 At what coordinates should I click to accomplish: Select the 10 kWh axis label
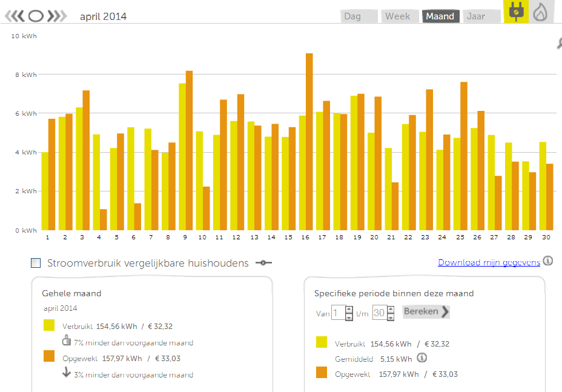coord(24,36)
